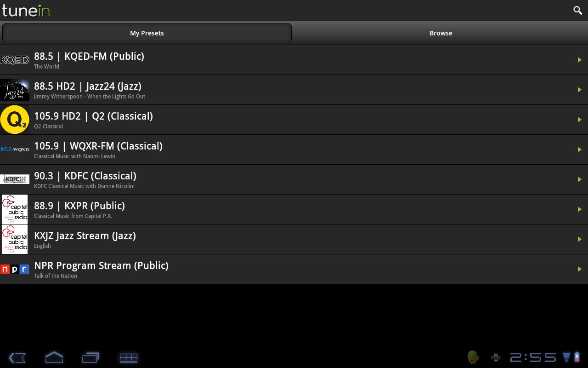588x368 pixels.
Task: Play 90.3 KDFC with green arrow
Action: (580, 179)
